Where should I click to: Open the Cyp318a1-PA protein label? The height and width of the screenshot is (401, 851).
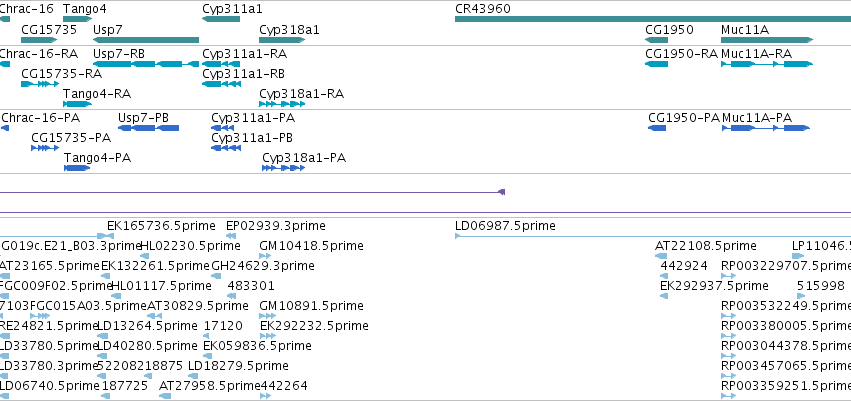click(304, 158)
